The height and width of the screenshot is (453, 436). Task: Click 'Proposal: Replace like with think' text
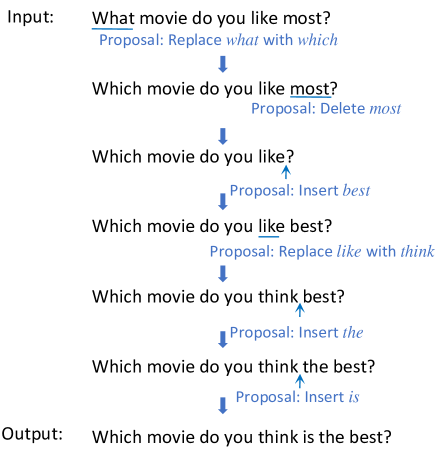coord(322,251)
